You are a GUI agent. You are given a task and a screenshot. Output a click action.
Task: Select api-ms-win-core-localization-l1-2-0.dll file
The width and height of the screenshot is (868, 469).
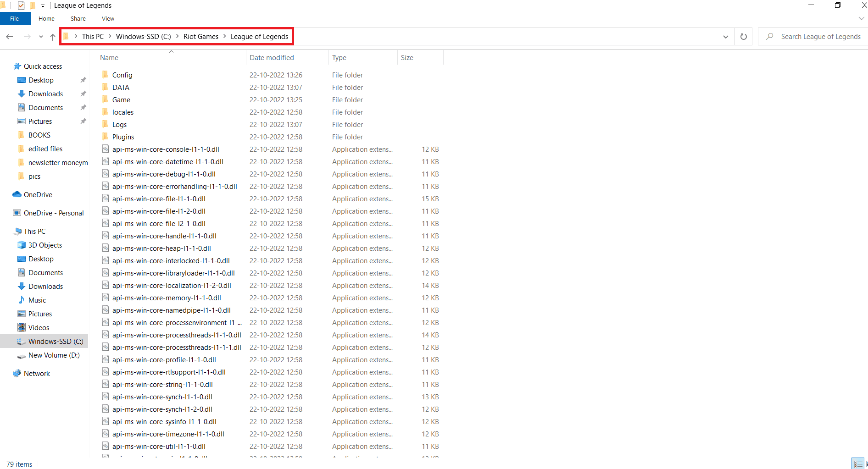(x=172, y=286)
